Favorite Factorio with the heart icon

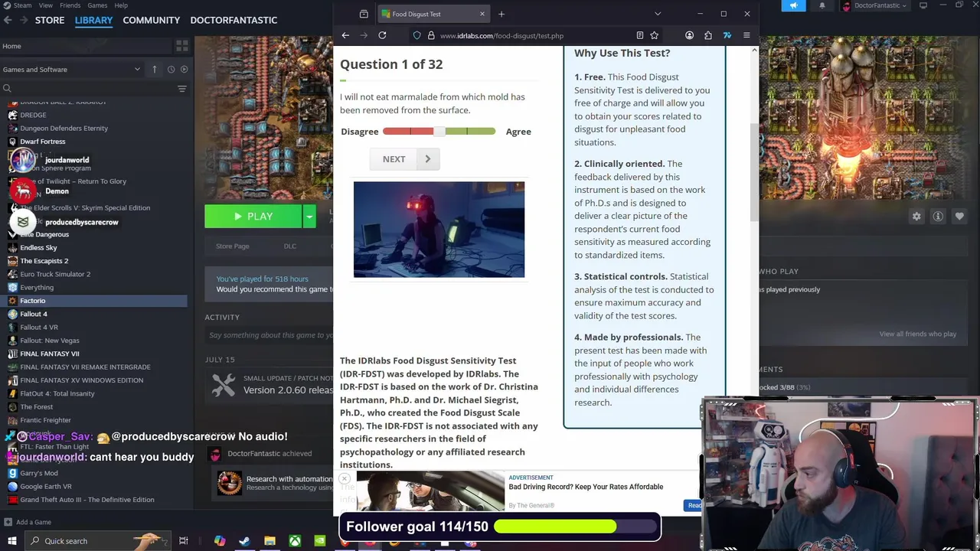click(x=959, y=217)
